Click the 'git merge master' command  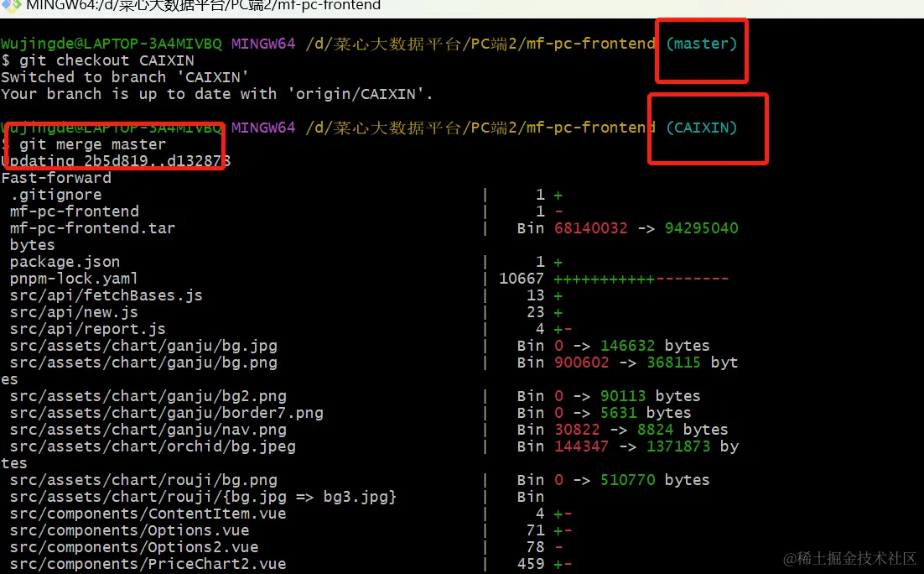[92, 144]
